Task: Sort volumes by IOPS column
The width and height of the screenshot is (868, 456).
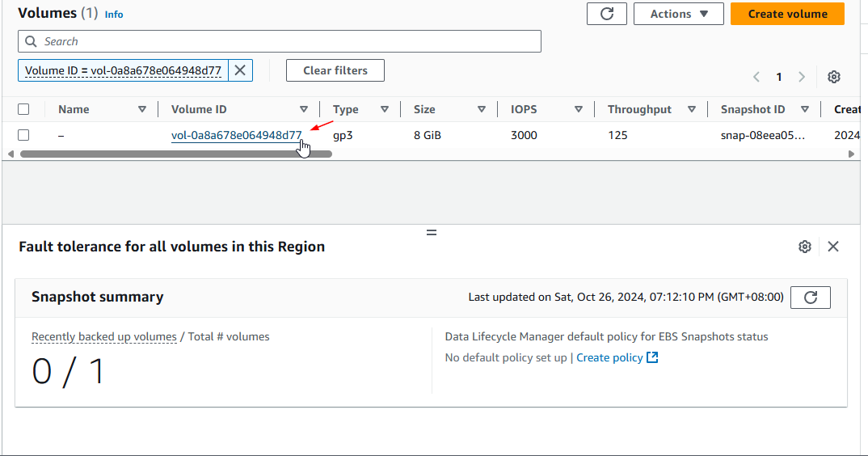Action: 579,109
